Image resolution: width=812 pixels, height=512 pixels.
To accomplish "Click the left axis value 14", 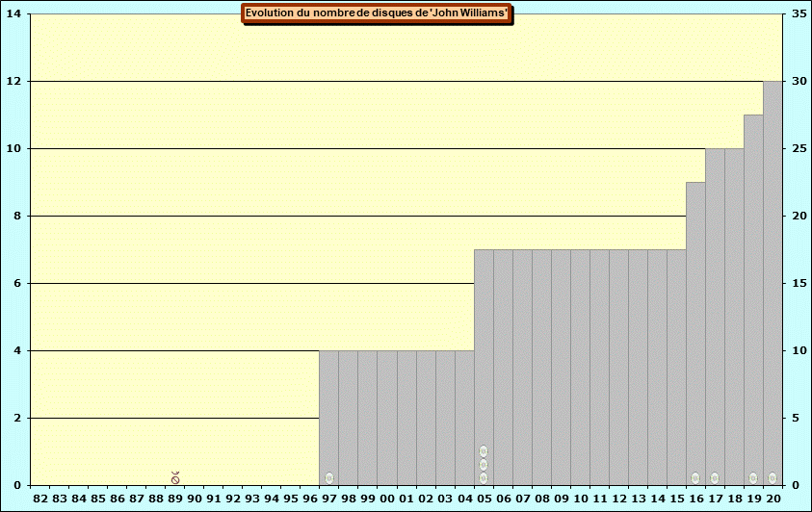I will (x=13, y=14).
